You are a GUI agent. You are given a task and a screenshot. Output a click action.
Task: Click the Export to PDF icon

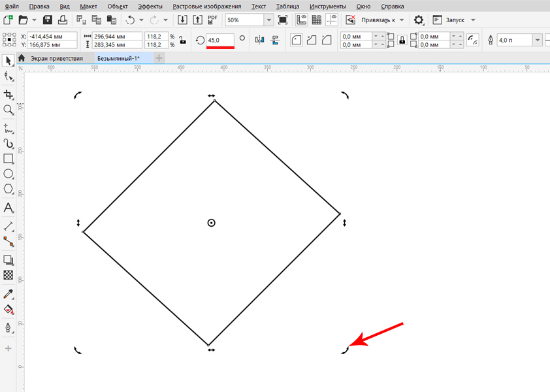tap(212, 20)
